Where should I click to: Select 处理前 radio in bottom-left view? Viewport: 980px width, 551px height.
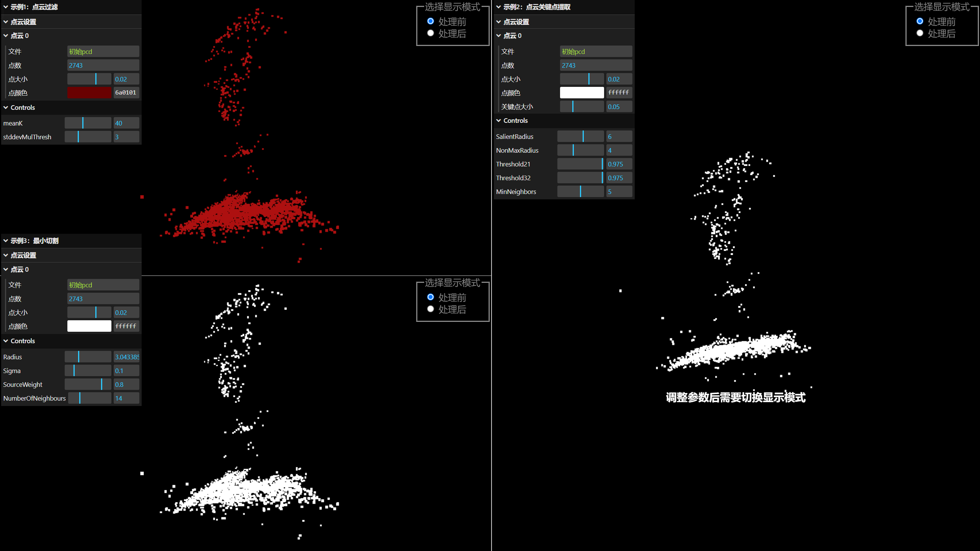click(x=431, y=297)
